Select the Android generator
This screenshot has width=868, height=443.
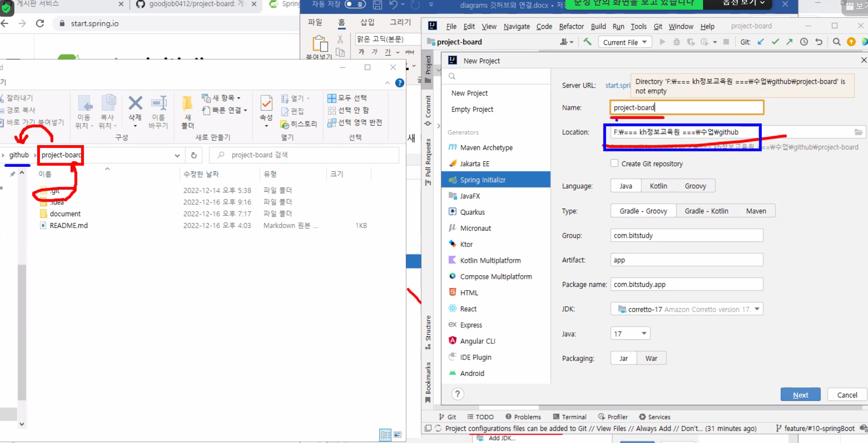click(x=471, y=373)
